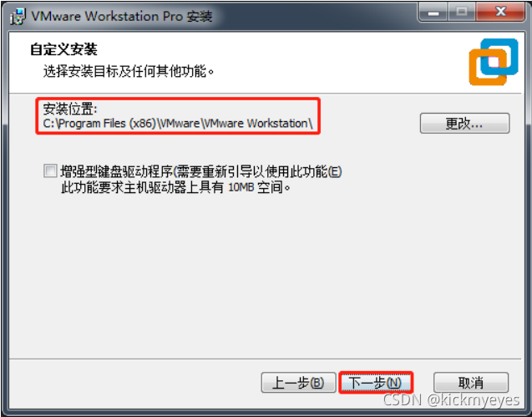Image resolution: width=532 pixels, height=417 pixels.
Task: Click the 增强型键盘驱动程序 checkbox label text
Action: coord(200,171)
